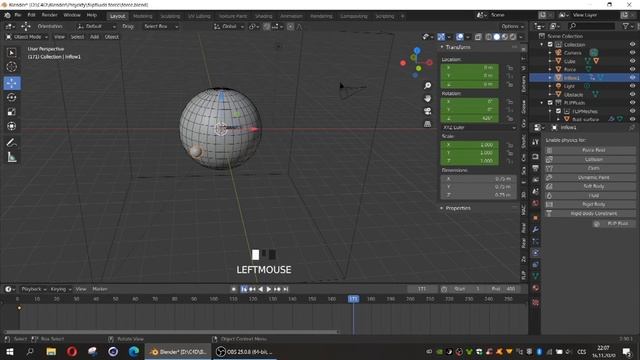Play the animation in reverse

pos(260,289)
